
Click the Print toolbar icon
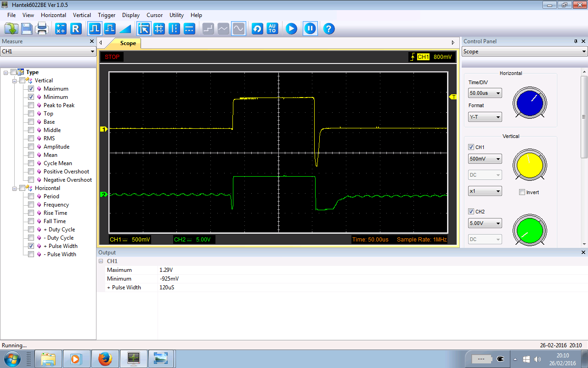click(x=42, y=29)
